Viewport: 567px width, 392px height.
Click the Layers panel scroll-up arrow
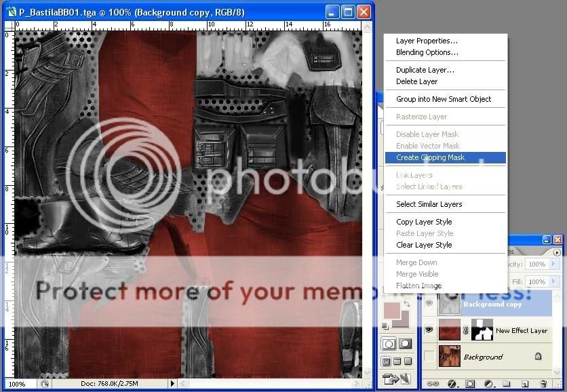click(558, 296)
